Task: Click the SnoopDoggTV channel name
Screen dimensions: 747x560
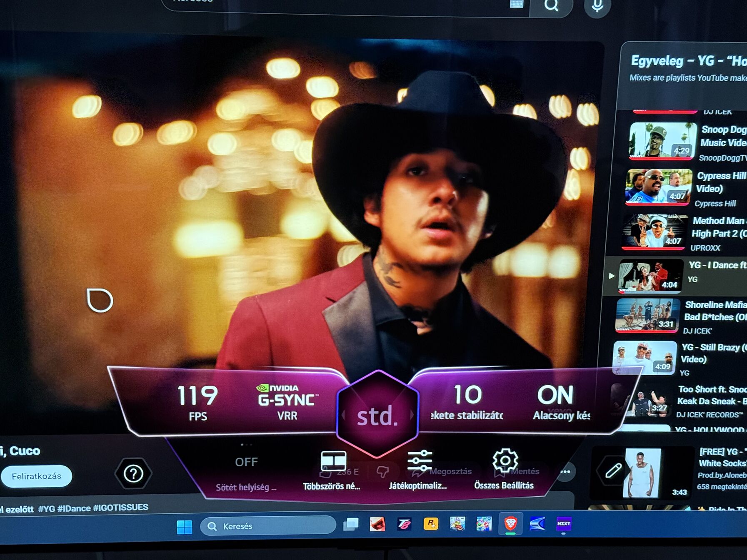Action: [722, 158]
